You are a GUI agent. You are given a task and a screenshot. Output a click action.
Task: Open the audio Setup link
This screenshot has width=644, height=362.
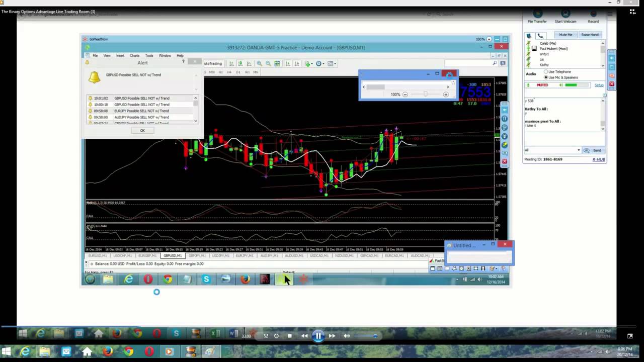click(599, 85)
